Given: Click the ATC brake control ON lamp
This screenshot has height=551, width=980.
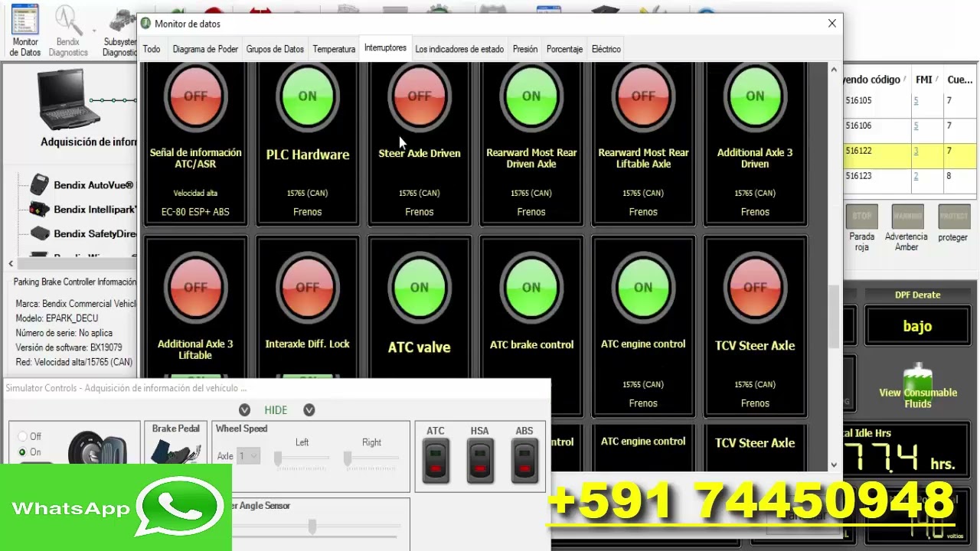Looking at the screenshot, I should [x=531, y=287].
